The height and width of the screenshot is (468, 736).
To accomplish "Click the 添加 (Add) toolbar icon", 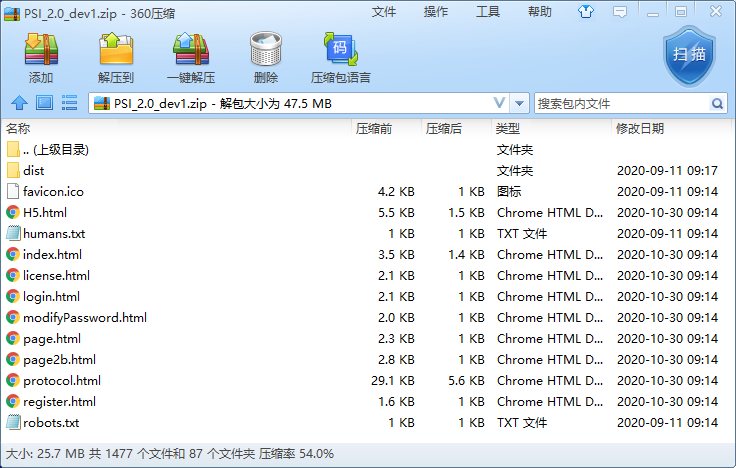I will tap(41, 57).
